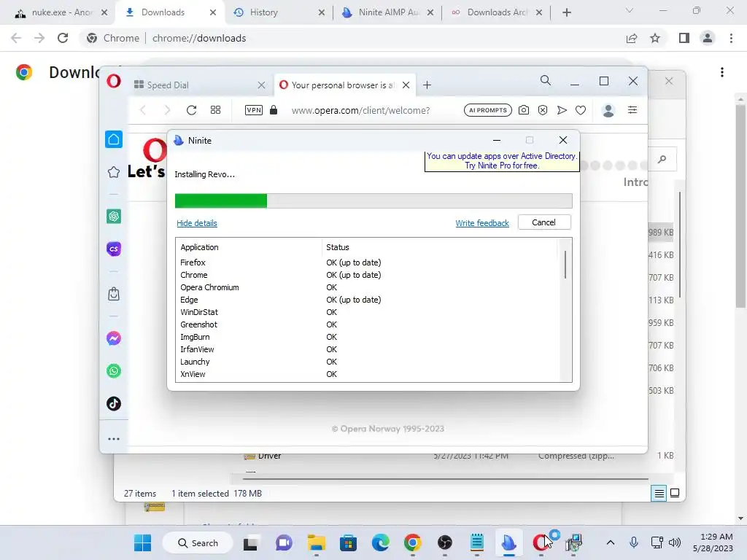747x560 pixels.
Task: Click the taskbar Search box
Action: [198, 542]
